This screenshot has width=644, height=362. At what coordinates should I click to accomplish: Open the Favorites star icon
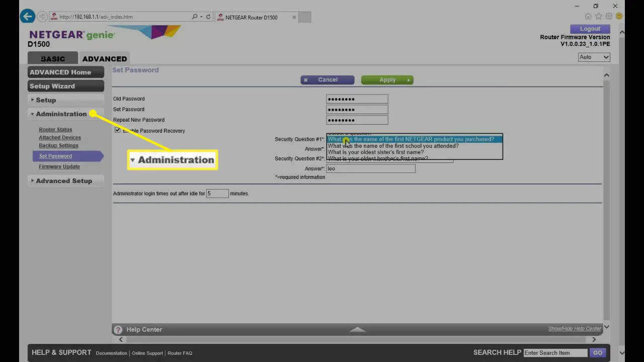tap(599, 17)
